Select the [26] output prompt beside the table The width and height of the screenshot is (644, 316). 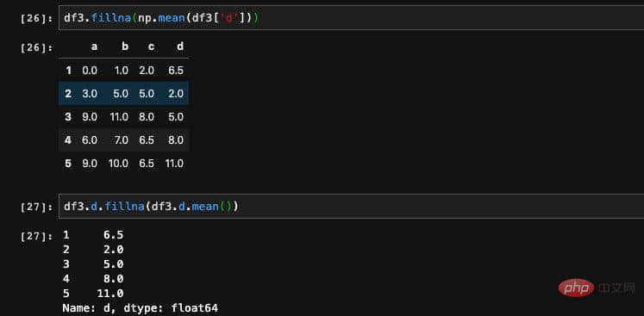click(36, 47)
